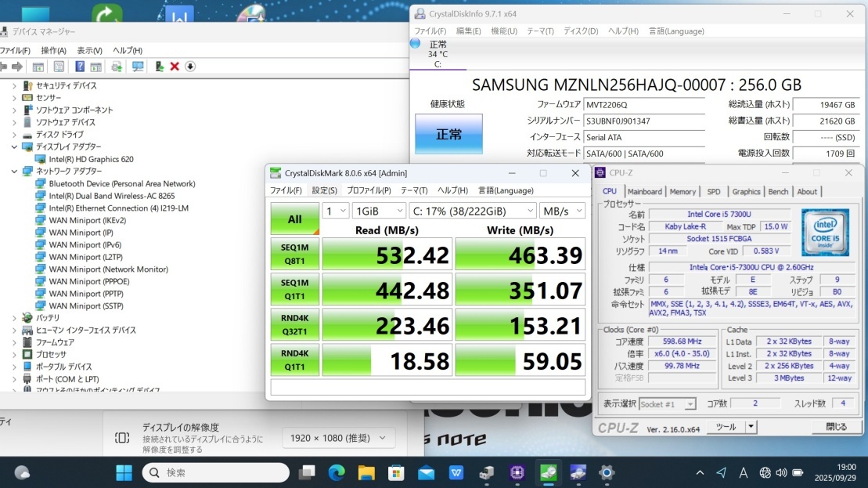
Task: Click the Microsoft Store taskbar icon
Action: point(396,472)
